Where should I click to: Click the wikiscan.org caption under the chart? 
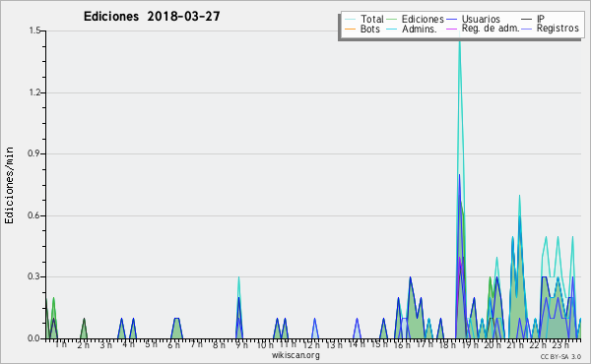[295, 355]
